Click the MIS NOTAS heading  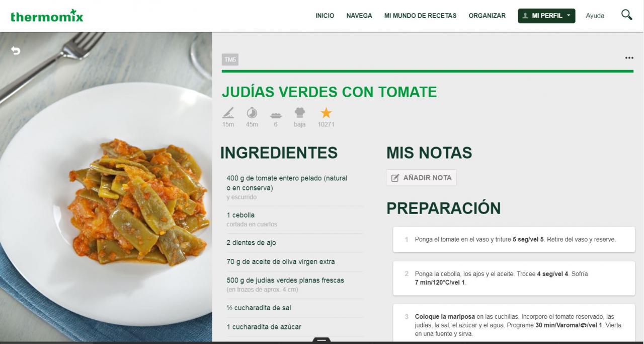pos(429,153)
